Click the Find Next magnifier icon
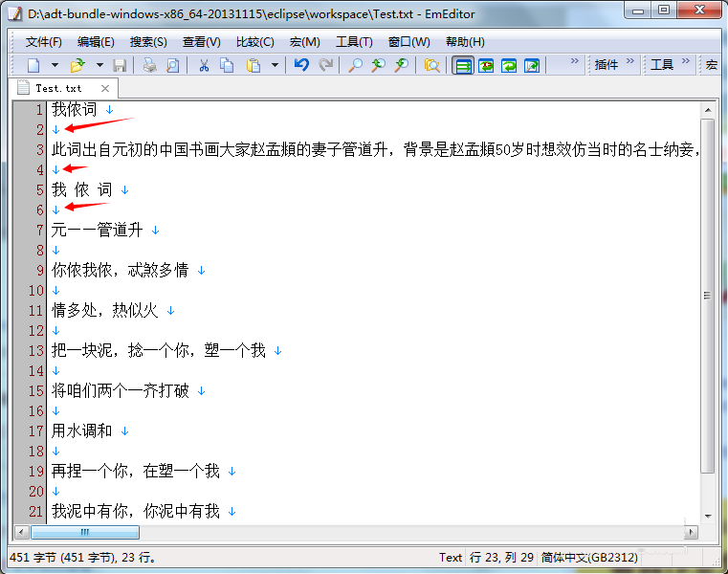Image resolution: width=728 pixels, height=574 pixels. pos(379,65)
